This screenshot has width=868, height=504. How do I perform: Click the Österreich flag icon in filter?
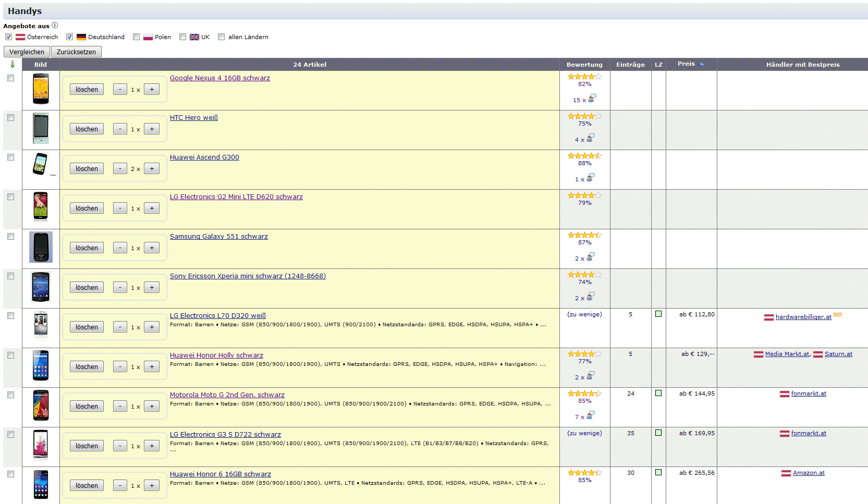pos(20,37)
